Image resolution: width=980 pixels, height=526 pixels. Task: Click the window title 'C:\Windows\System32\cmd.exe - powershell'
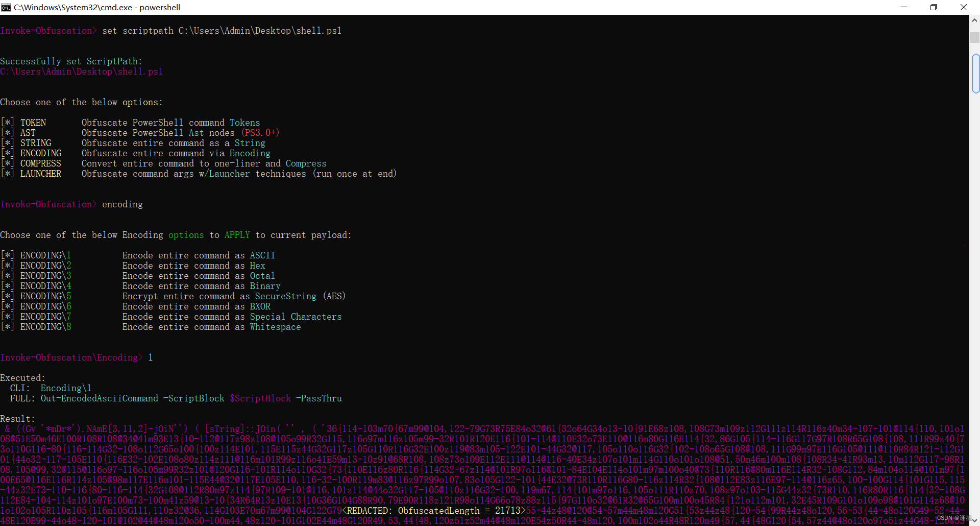[x=97, y=7]
